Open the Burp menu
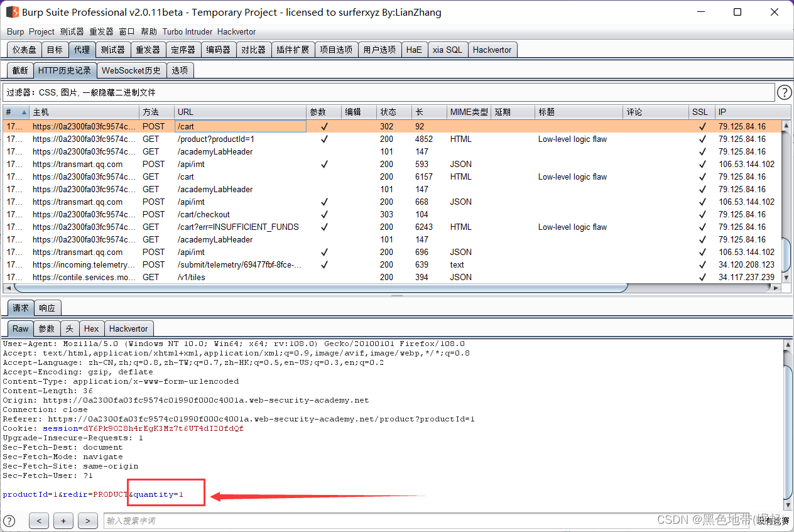Screen dimensions: 794x532 [15, 31]
